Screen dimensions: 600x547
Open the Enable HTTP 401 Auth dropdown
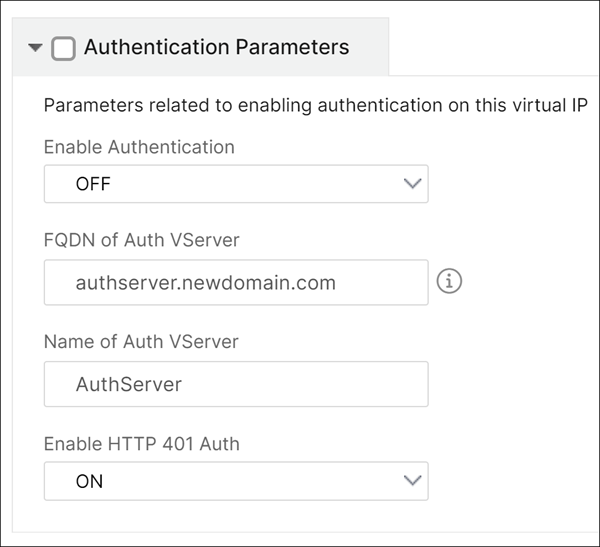236,481
